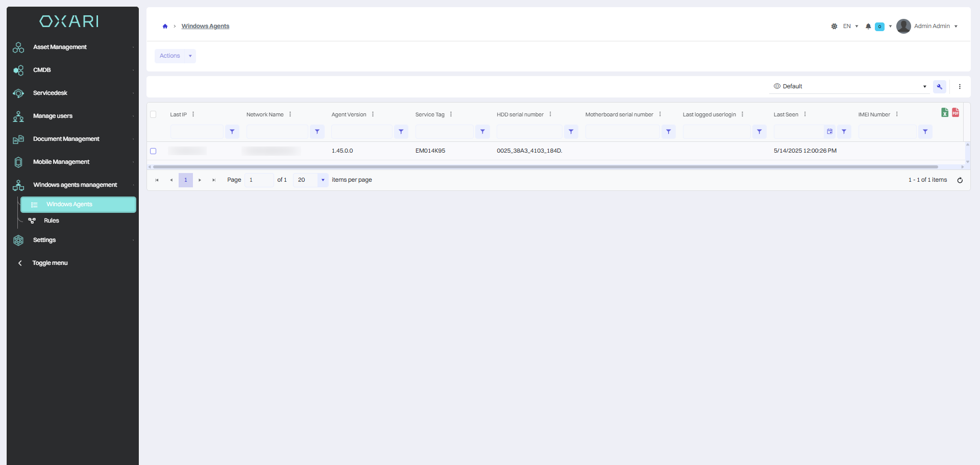The width and height of the screenshot is (980, 465).
Task: Check the first agent row checkbox
Action: pyautogui.click(x=153, y=151)
